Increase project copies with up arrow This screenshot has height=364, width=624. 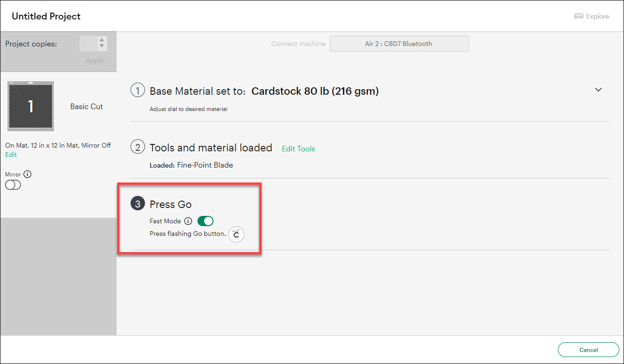pos(102,40)
